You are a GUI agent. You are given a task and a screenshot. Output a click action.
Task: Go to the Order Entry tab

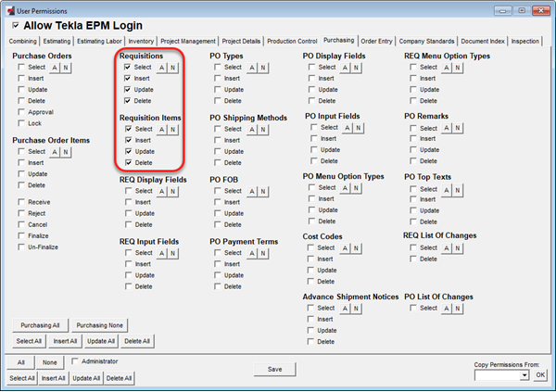(x=376, y=41)
